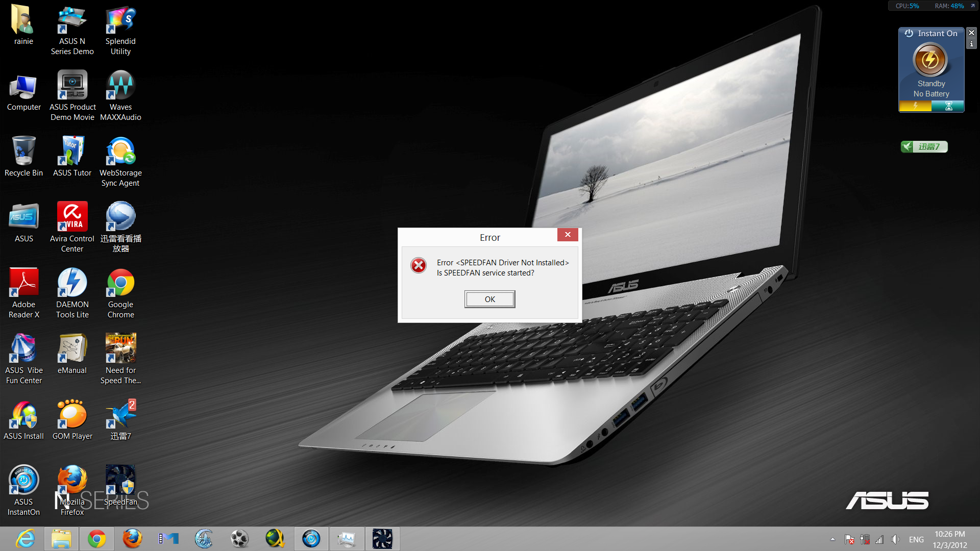Select the yellow lightning mode in Instant On
This screenshot has width=980, height=551.
click(915, 106)
